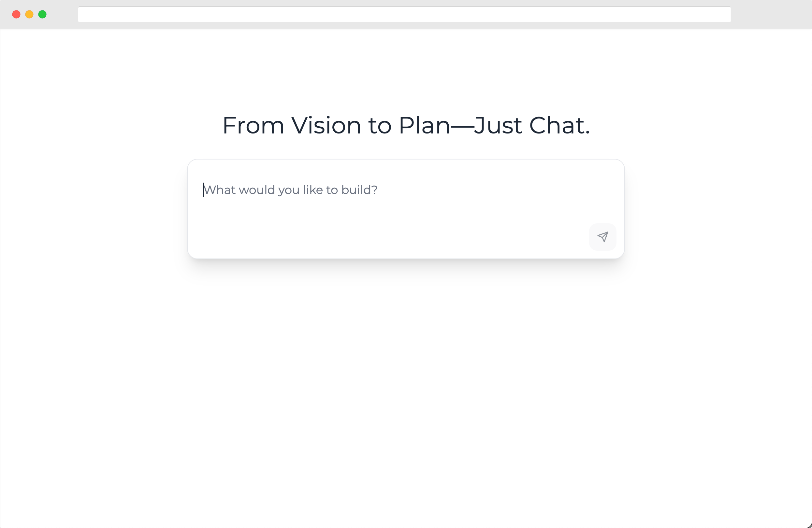Image resolution: width=812 pixels, height=528 pixels.
Task: Click the placeholder word "would"
Action: [x=257, y=190]
